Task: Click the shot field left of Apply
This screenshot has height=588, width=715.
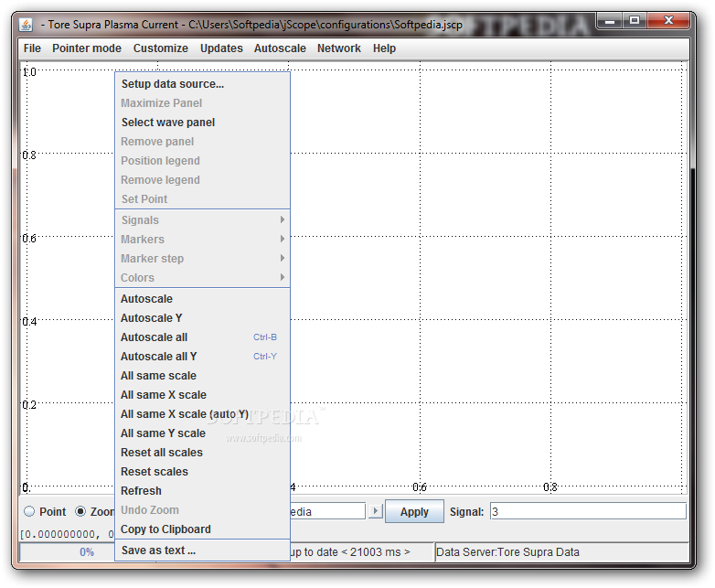Action: point(327,511)
